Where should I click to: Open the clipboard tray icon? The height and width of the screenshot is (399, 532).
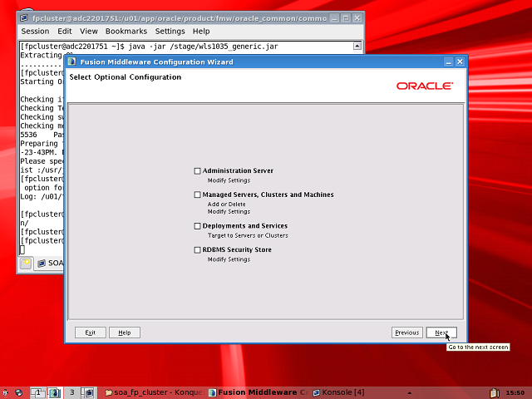495,392
